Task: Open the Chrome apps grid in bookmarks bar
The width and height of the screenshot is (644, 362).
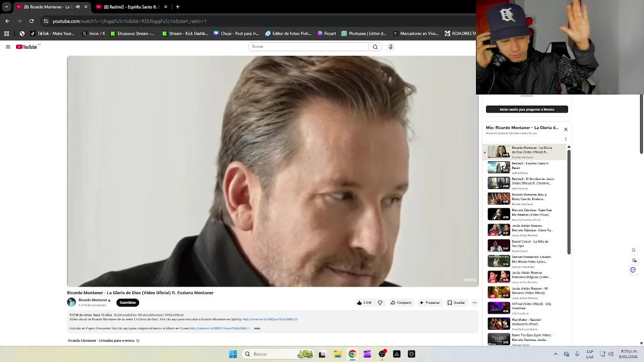Action: 7,34
